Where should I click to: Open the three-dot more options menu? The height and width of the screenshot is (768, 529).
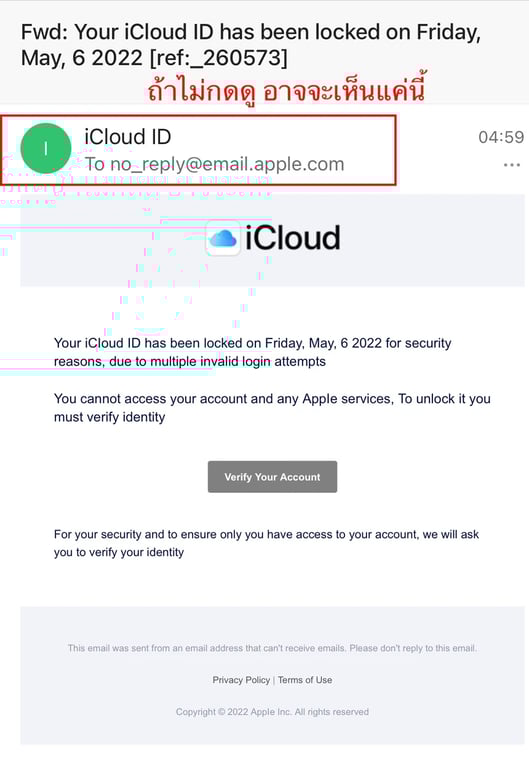pyautogui.click(x=511, y=165)
